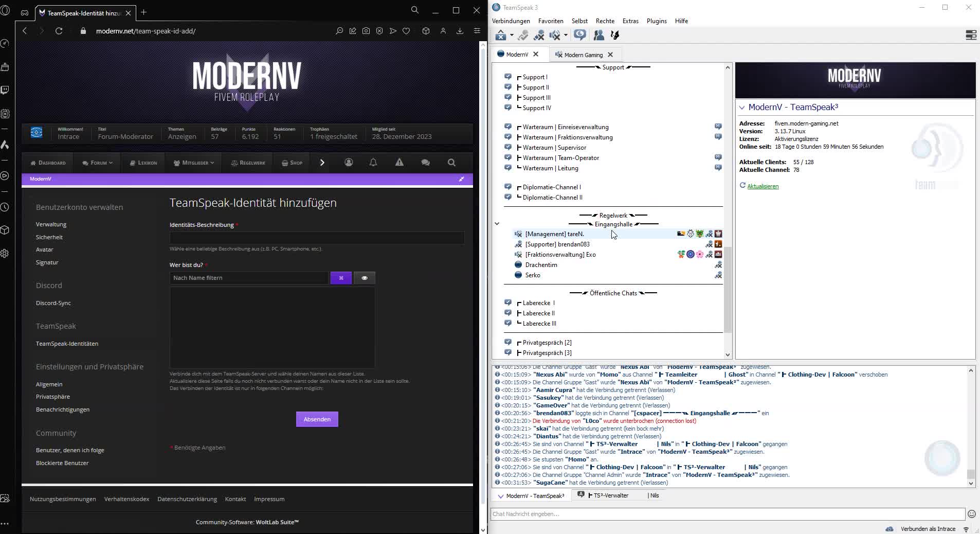The image size is (980, 534).
Task: Open the browser downloads panel
Action: pyautogui.click(x=460, y=31)
